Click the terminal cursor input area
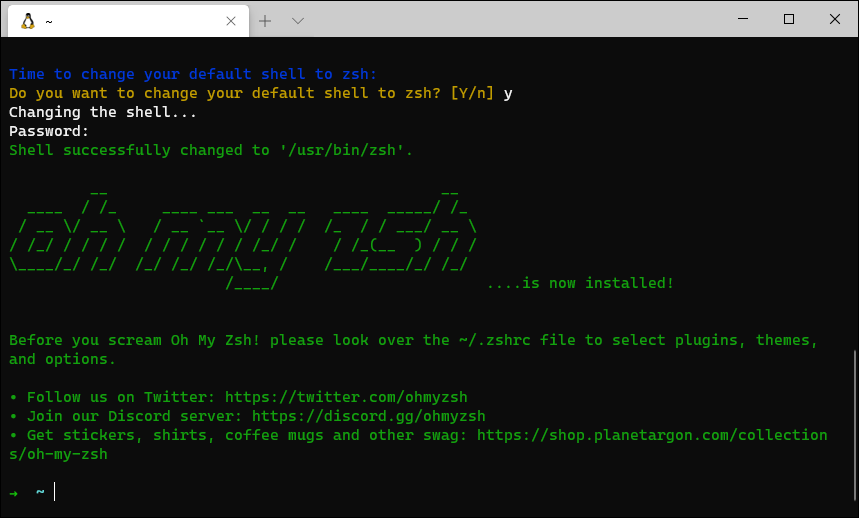 (55, 492)
